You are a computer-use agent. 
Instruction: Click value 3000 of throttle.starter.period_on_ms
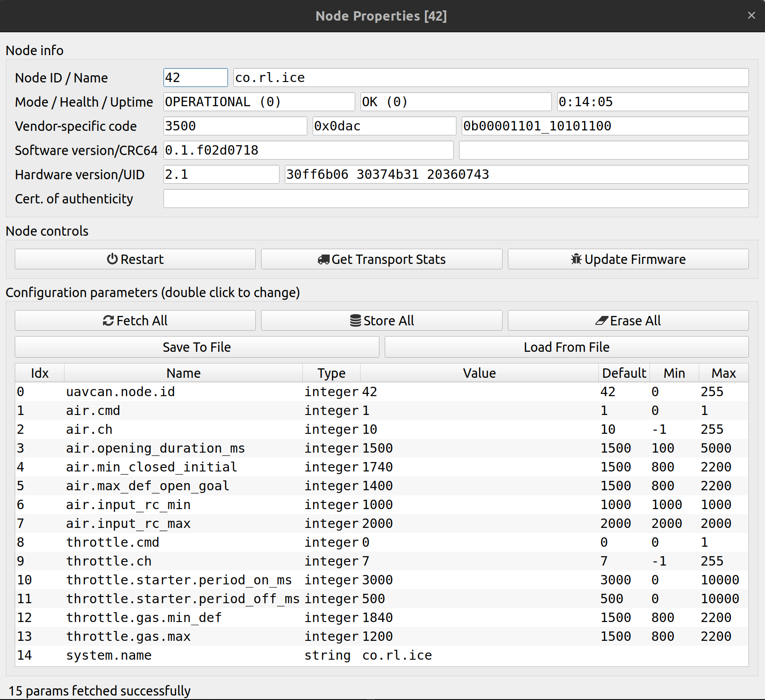click(377, 580)
